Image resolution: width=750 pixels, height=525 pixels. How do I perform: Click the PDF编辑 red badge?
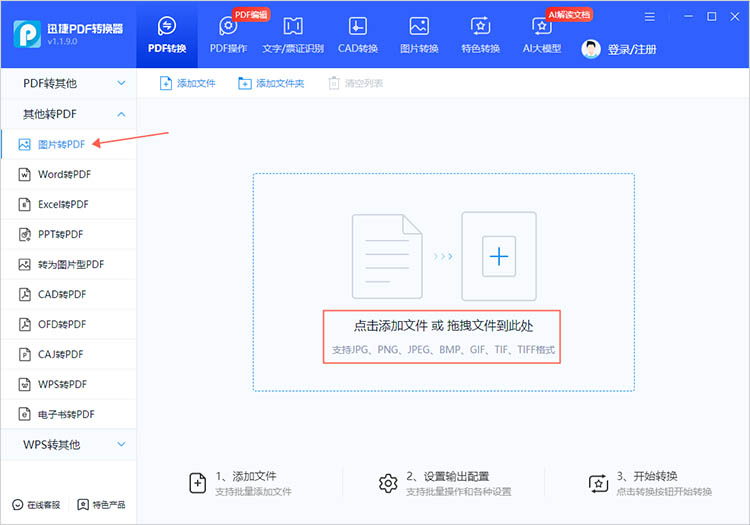click(x=251, y=15)
